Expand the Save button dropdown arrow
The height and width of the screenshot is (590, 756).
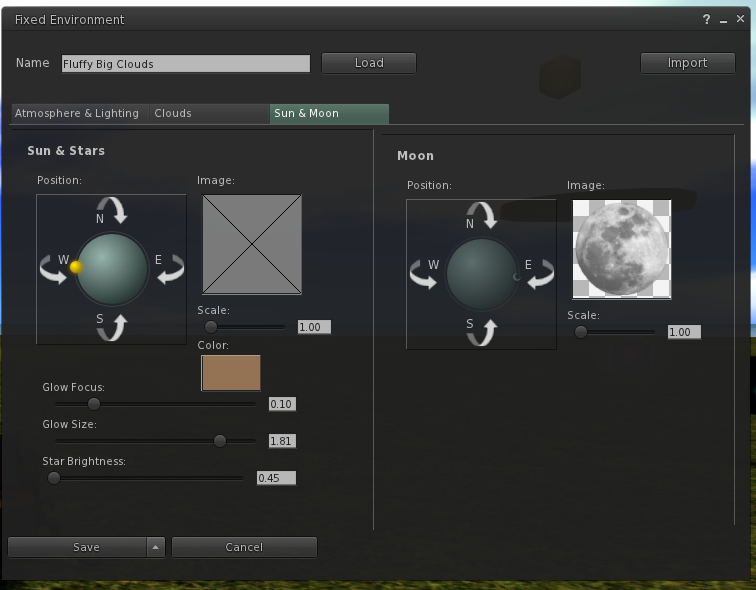coord(155,547)
